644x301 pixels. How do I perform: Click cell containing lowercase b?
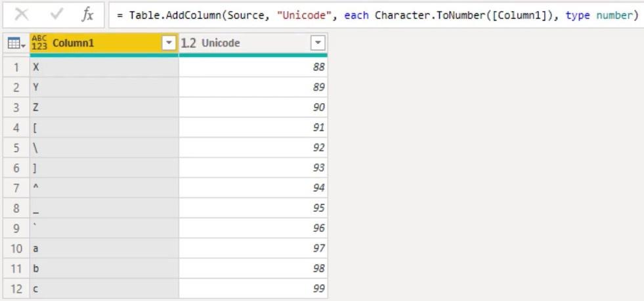(x=104, y=269)
